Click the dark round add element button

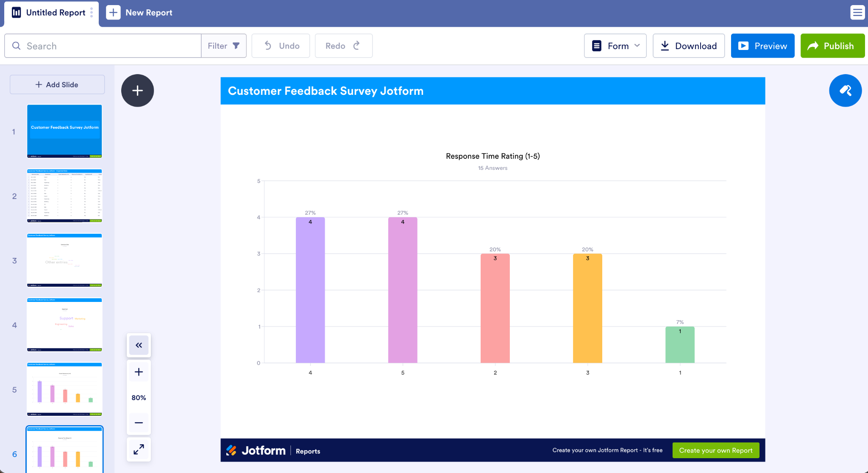137,91
